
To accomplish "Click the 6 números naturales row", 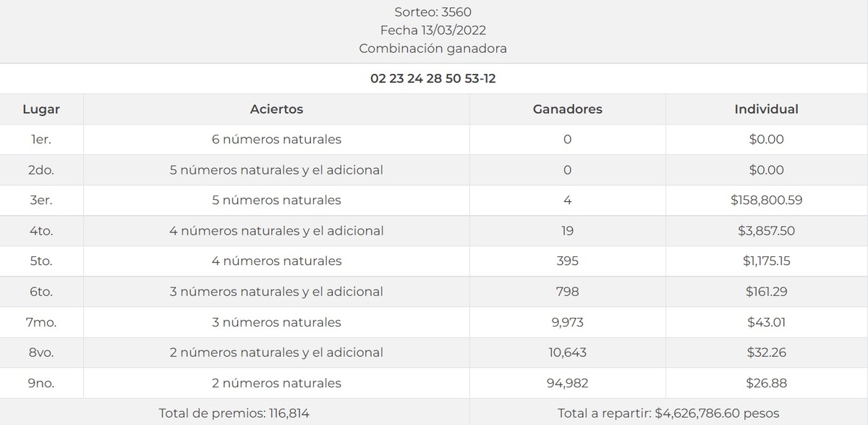I will tap(276, 140).
